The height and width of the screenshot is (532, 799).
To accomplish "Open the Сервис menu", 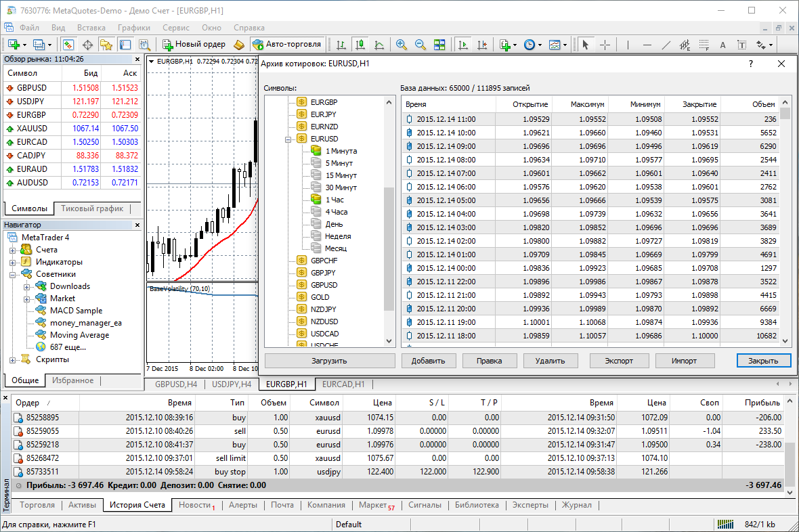I will 176,28.
